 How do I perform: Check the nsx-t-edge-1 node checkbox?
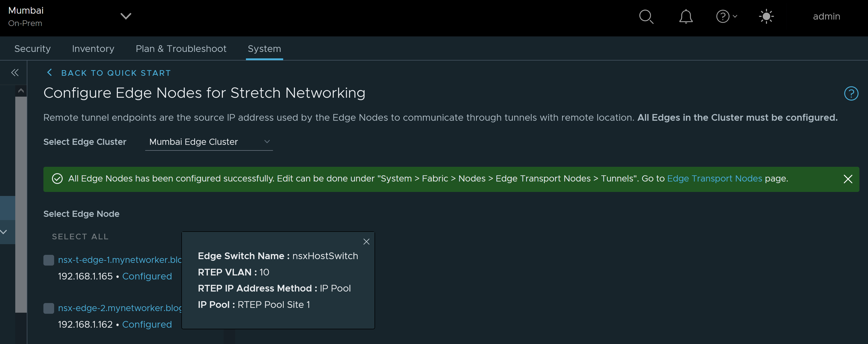[x=49, y=260]
